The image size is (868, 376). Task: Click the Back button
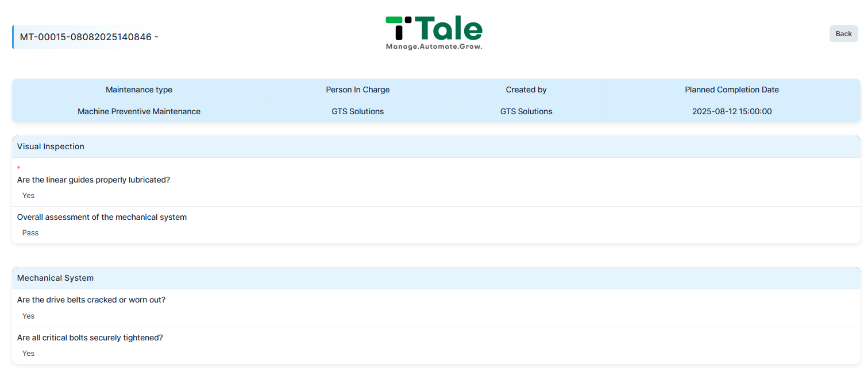(843, 34)
